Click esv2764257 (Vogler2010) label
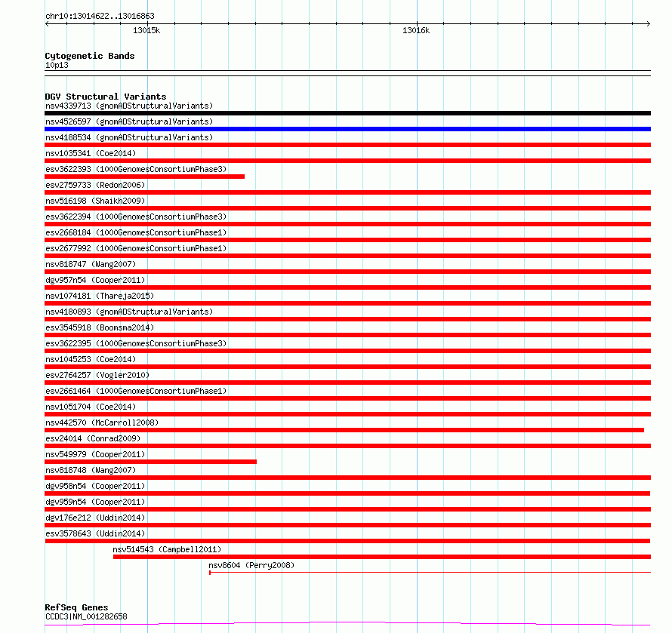 97,375
